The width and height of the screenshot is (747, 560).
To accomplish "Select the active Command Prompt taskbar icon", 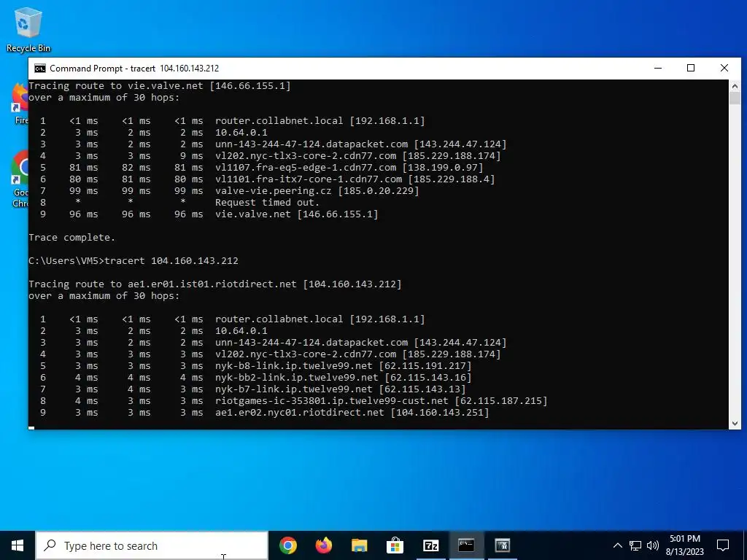I will 466,545.
